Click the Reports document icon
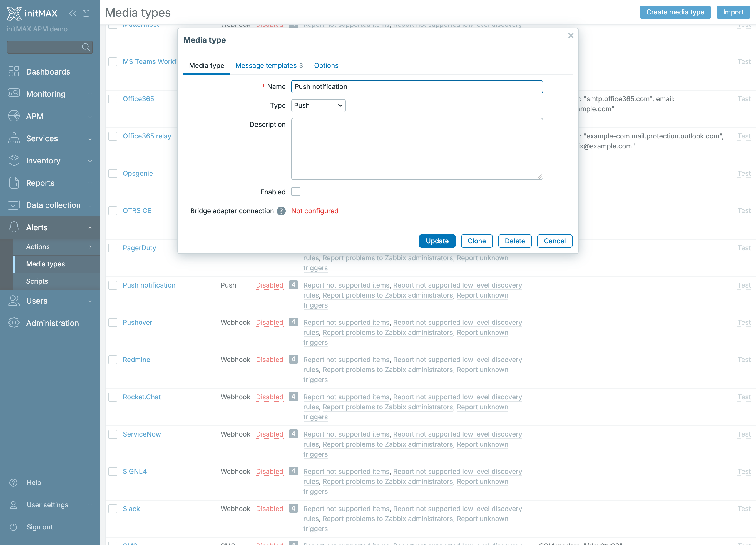Viewport: 756px width, 545px height. pos(14,183)
